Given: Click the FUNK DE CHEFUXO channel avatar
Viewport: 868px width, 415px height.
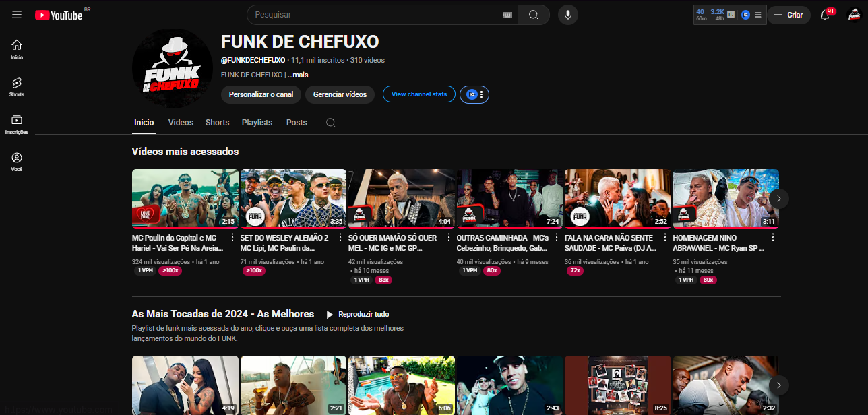Looking at the screenshot, I should 173,69.
